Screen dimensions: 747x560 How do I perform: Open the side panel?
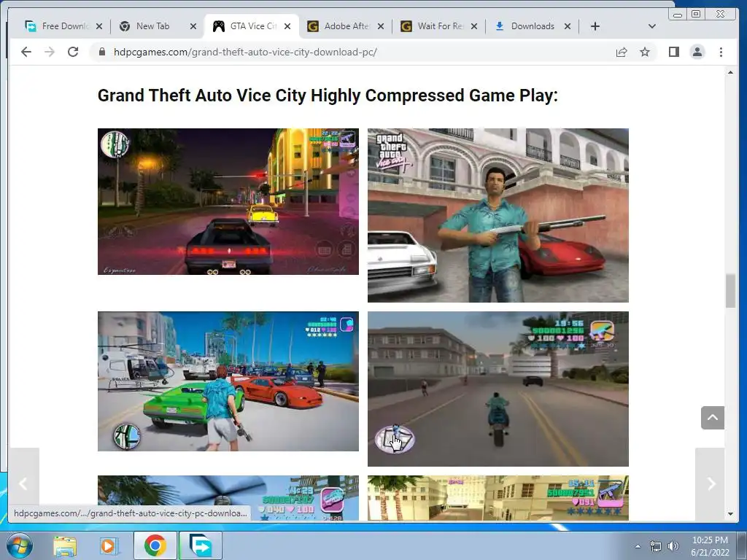coord(673,52)
